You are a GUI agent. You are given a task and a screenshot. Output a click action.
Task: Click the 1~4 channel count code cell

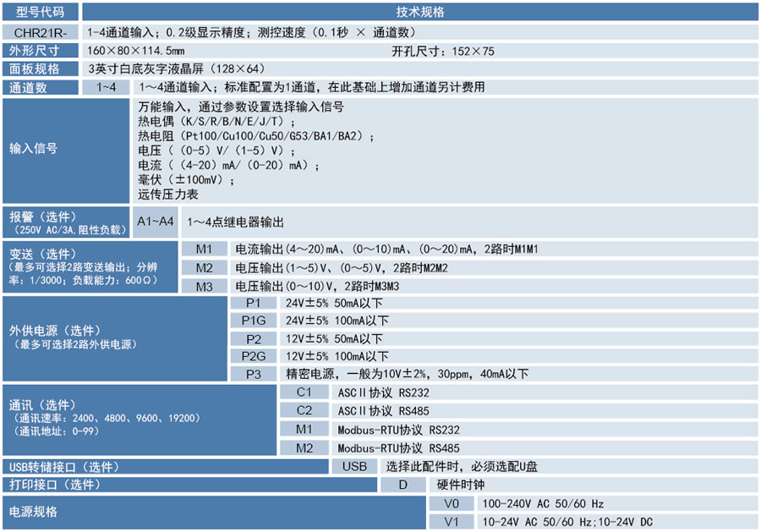pyautogui.click(x=107, y=88)
